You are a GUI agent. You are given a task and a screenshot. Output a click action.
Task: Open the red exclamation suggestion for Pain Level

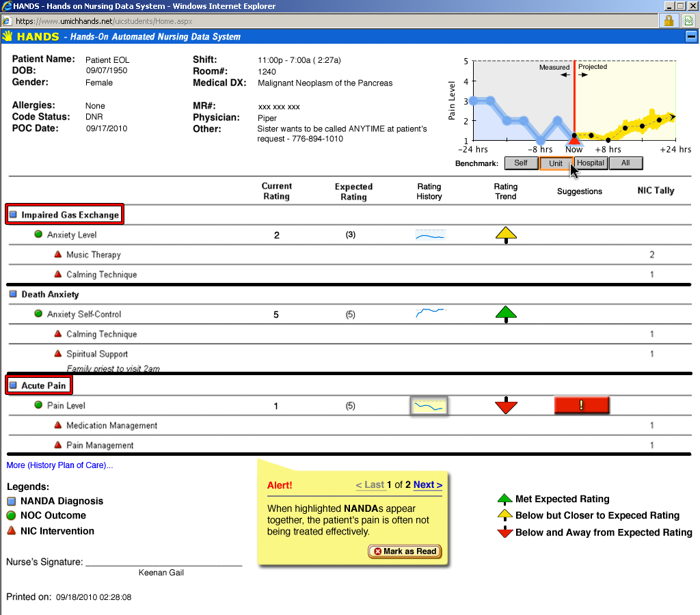(581, 405)
